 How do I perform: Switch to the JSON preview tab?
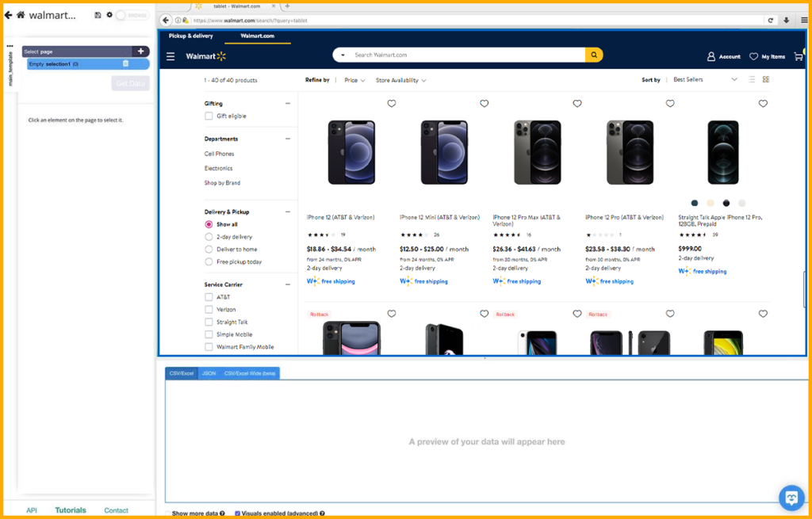tap(209, 373)
